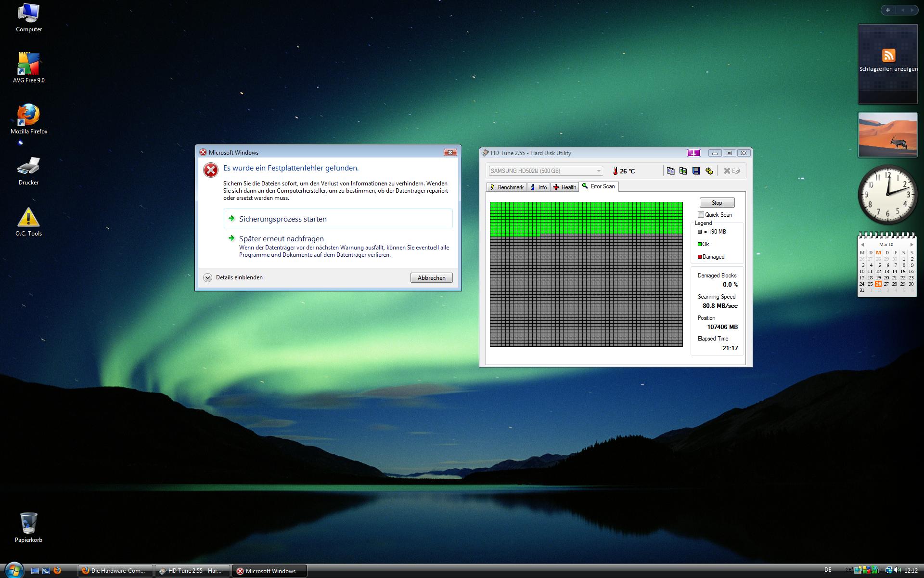The image size is (924, 578).
Task: Go to next month in calendar gadget
Action: [911, 245]
